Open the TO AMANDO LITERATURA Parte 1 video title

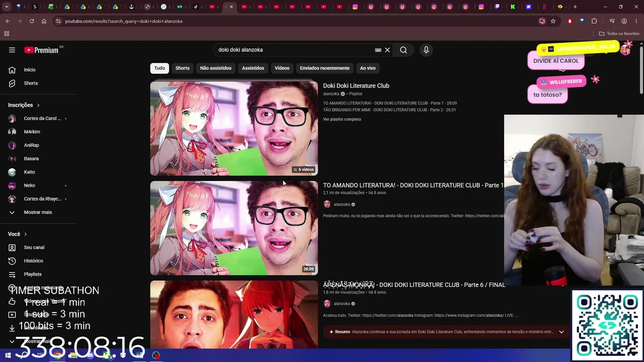[413, 186]
